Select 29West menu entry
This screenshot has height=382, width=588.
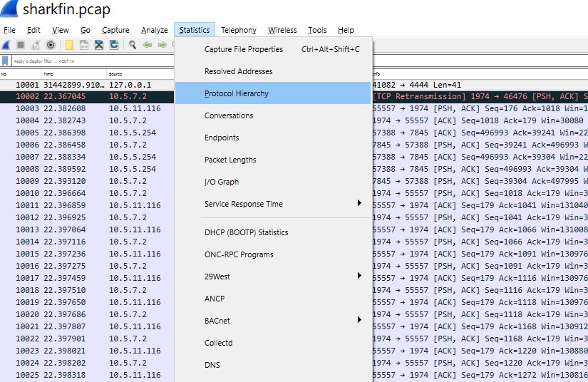[273, 277]
